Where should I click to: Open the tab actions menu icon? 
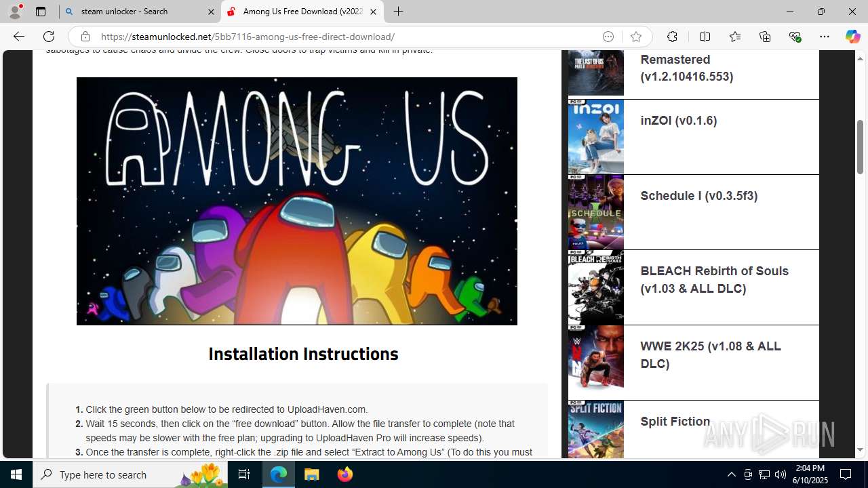click(41, 12)
